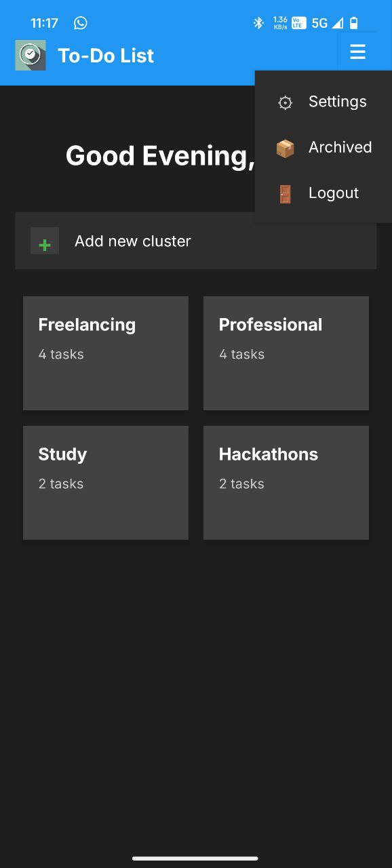Screen dimensions: 392x868
Task: Open the Hackathons cluster card
Action: tap(286, 482)
